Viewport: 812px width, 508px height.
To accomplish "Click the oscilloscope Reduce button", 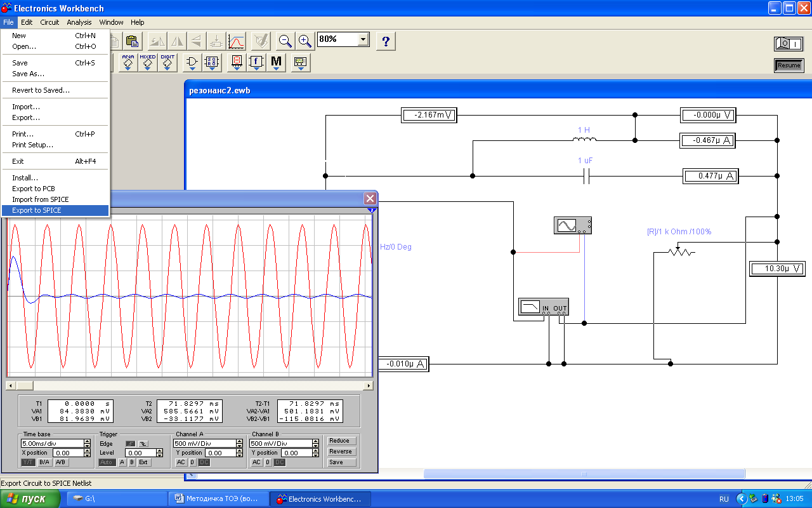I will click(x=341, y=441).
